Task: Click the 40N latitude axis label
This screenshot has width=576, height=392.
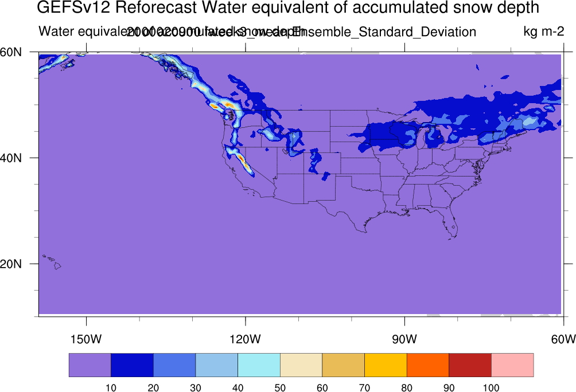Action: pos(11,158)
